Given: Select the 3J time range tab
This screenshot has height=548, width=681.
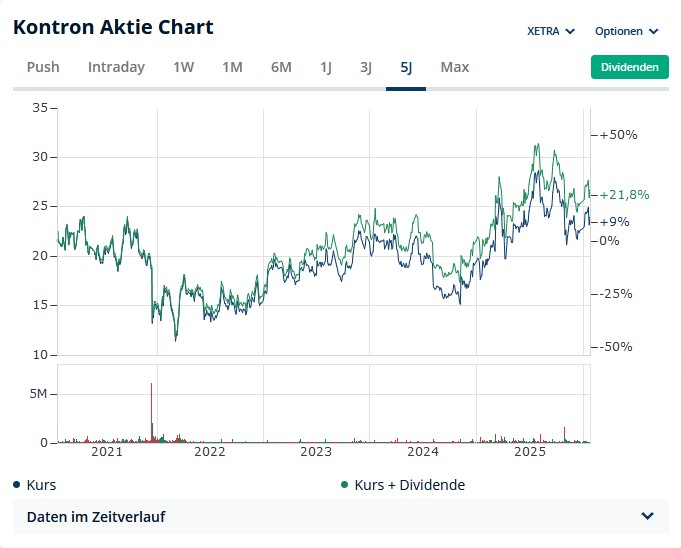Looking at the screenshot, I should 366,67.
